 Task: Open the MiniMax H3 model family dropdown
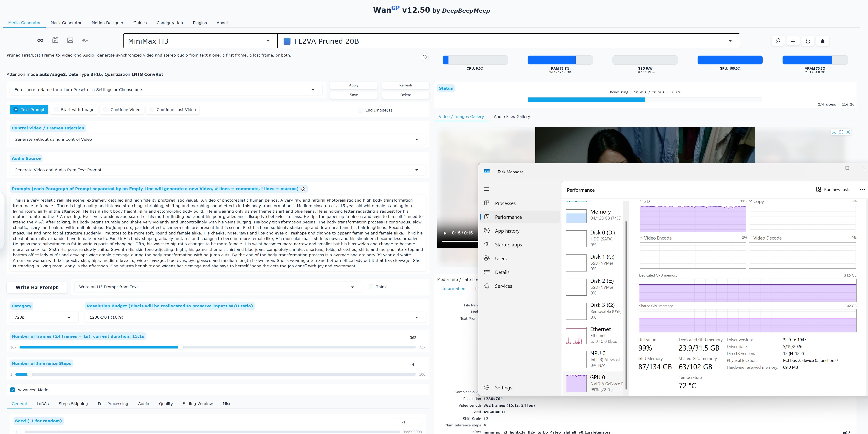click(x=200, y=41)
